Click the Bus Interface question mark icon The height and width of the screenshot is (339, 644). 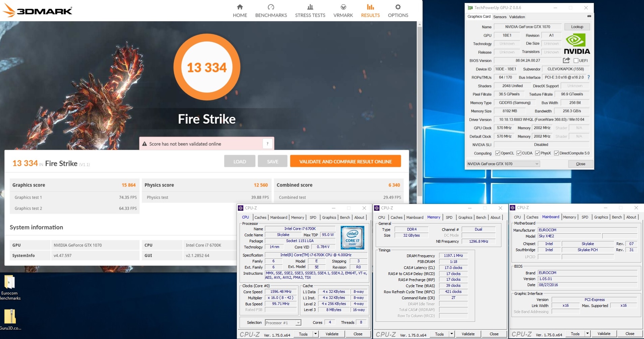[x=588, y=77]
